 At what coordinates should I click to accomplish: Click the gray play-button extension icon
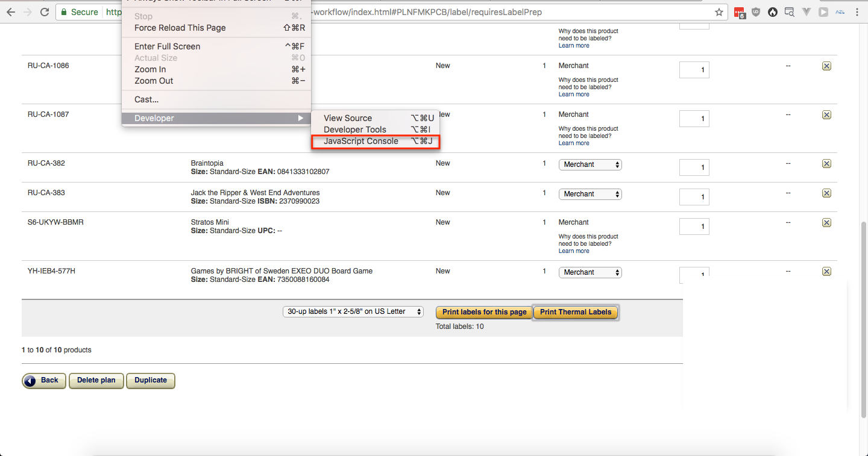[x=823, y=12]
